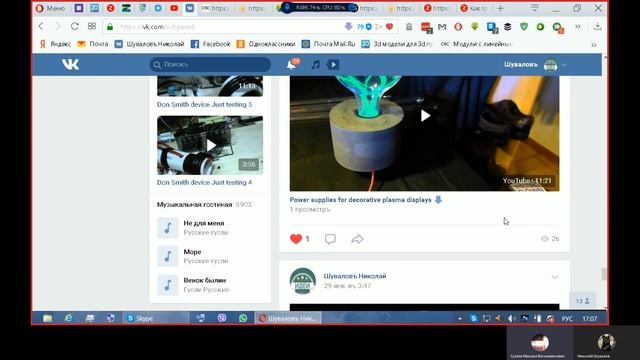Open the tab list menu icon in the tab strip
Screen dimensions: 640x360
point(535,8)
